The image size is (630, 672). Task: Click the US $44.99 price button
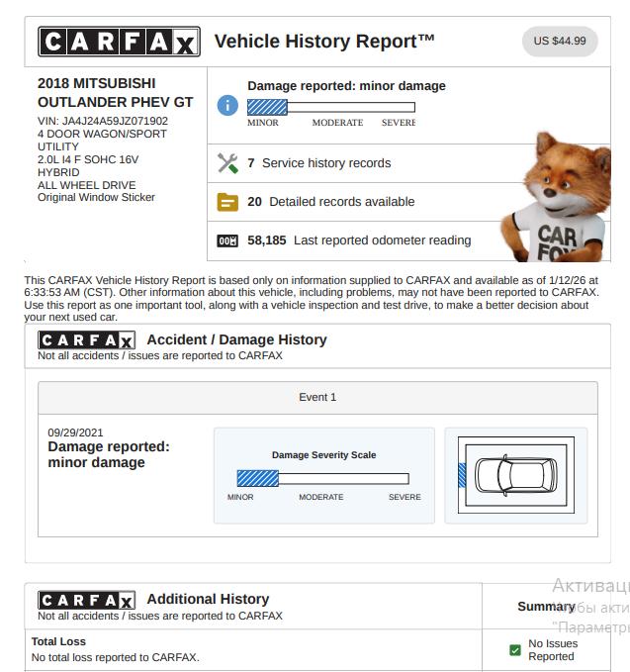pos(559,42)
